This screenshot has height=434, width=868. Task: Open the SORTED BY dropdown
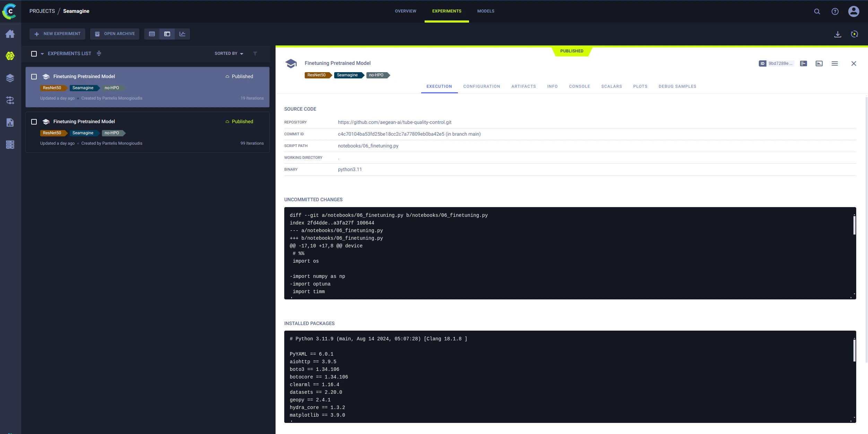tap(228, 53)
